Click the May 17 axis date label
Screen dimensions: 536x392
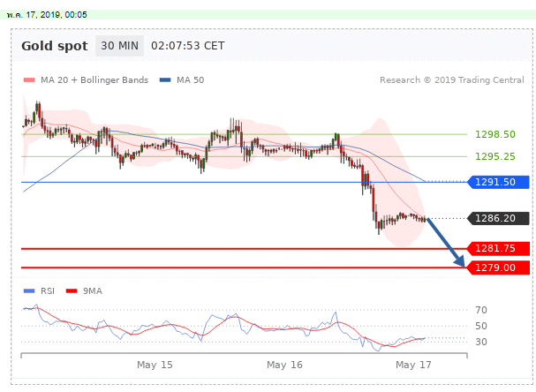click(413, 365)
